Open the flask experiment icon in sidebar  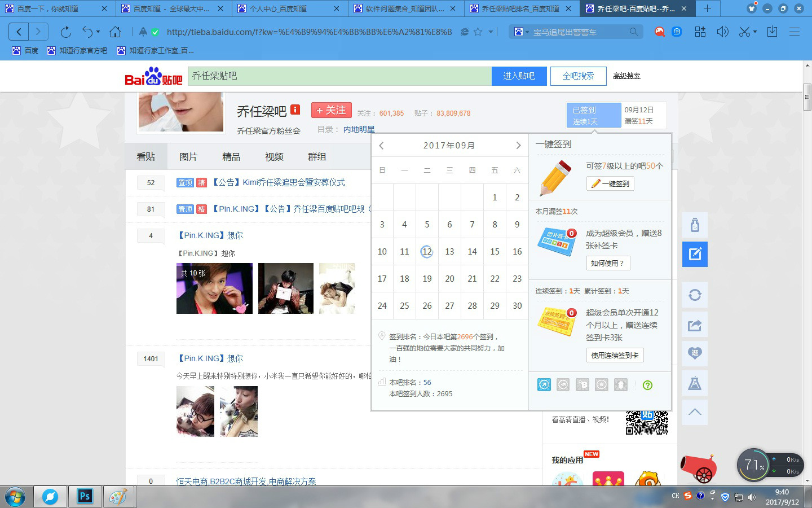point(695,383)
